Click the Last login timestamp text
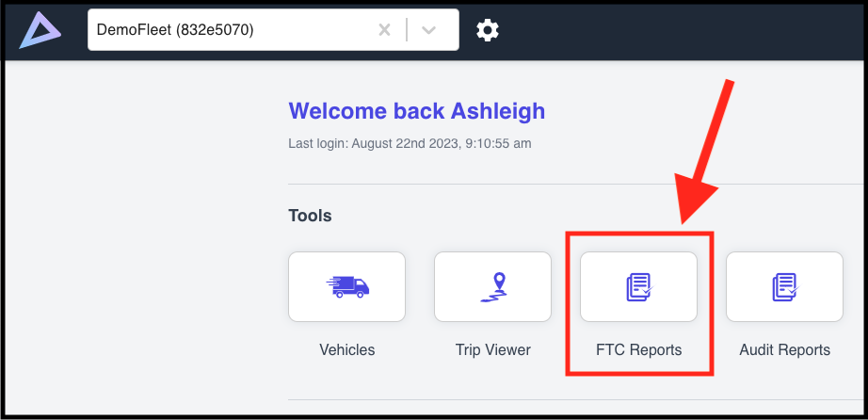This screenshot has width=868, height=420. point(410,144)
